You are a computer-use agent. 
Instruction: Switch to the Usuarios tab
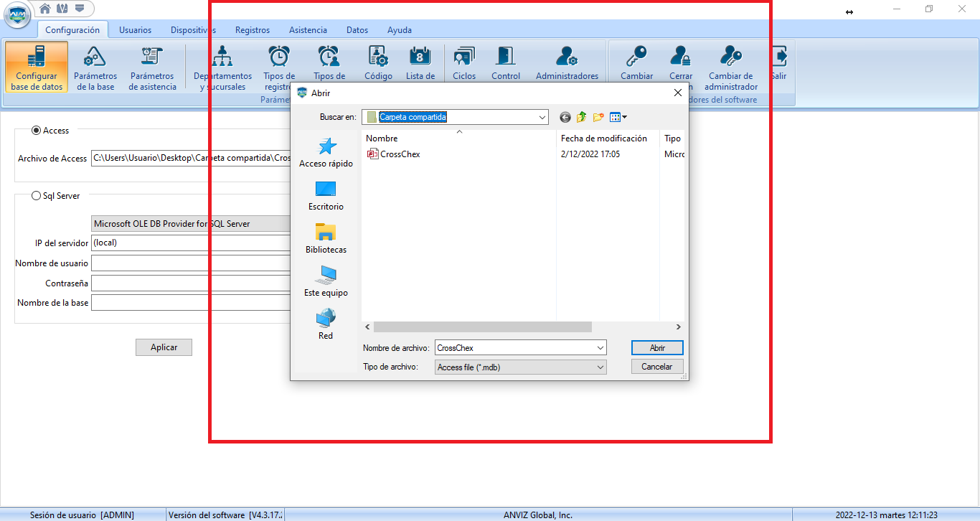[135, 30]
